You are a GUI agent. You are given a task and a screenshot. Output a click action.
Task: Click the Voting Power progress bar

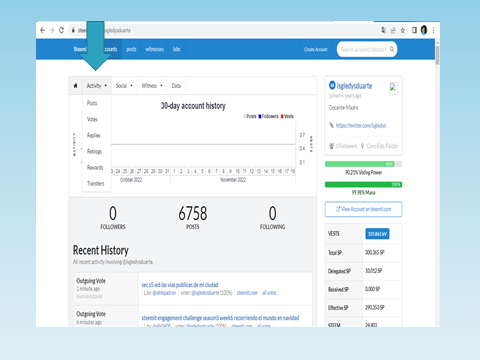tap(363, 164)
